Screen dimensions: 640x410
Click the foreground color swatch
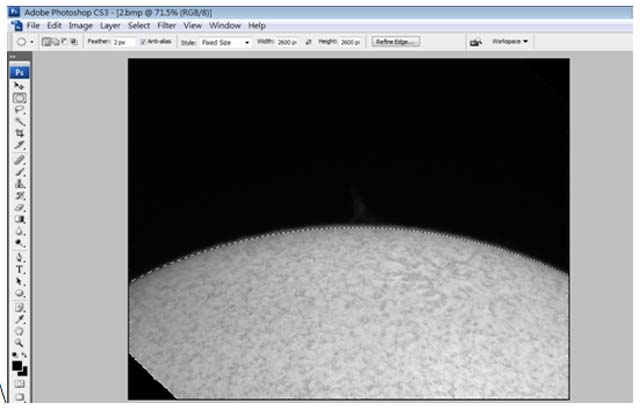(17, 365)
